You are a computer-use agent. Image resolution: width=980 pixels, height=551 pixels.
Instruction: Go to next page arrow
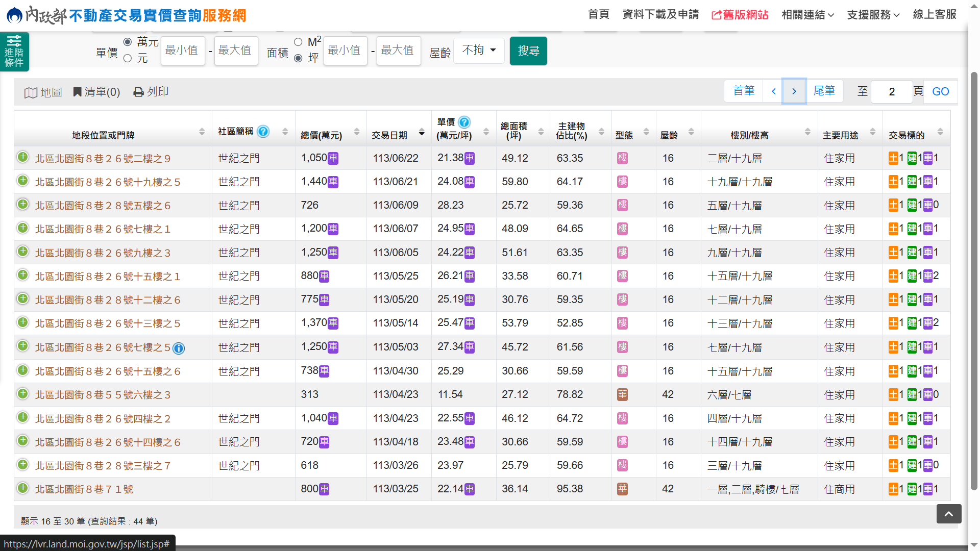794,91
